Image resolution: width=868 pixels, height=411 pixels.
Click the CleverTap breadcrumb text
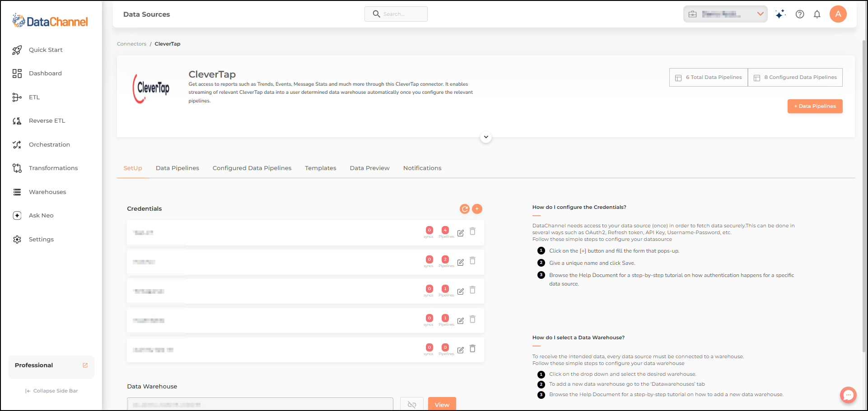pyautogui.click(x=168, y=44)
